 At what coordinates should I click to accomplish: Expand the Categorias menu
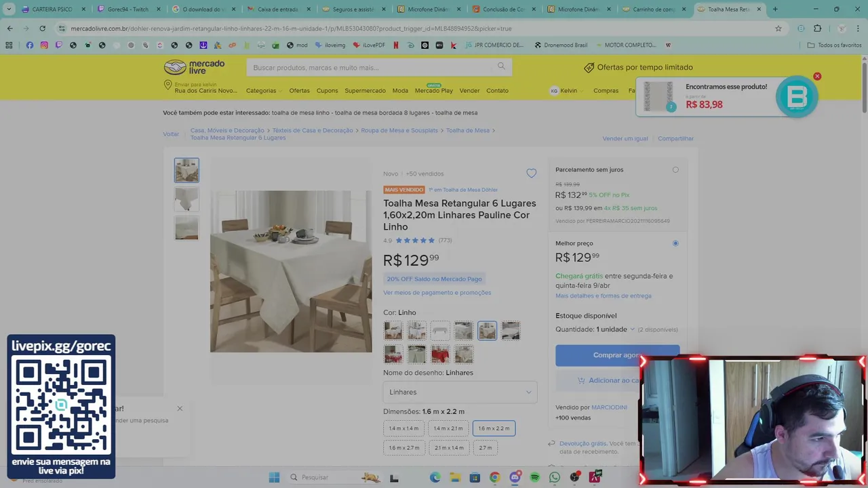tap(264, 91)
